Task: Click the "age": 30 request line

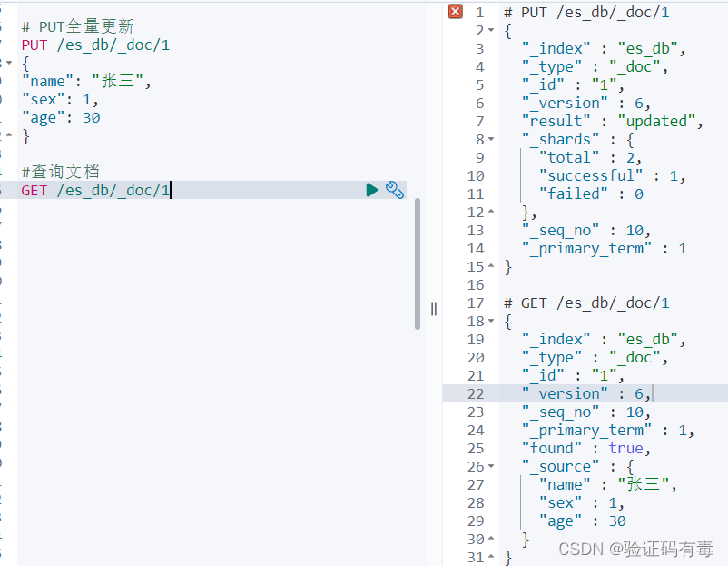Action: point(61,117)
